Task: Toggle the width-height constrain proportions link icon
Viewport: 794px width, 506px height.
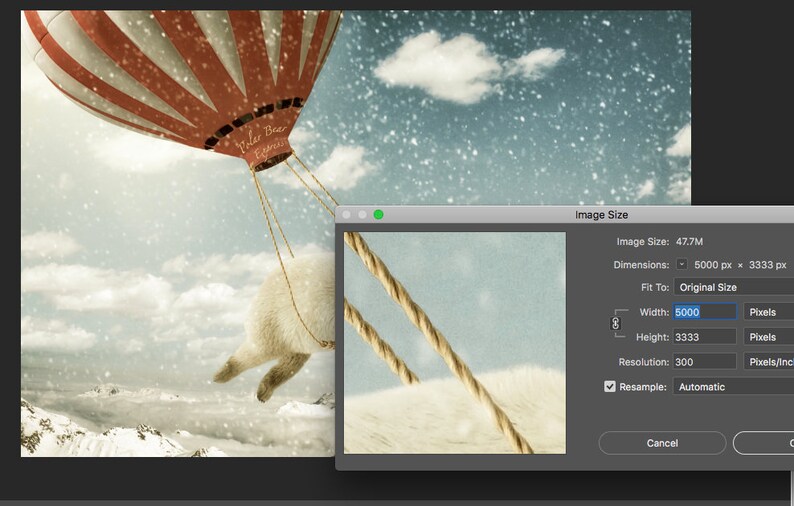Action: pyautogui.click(x=615, y=323)
